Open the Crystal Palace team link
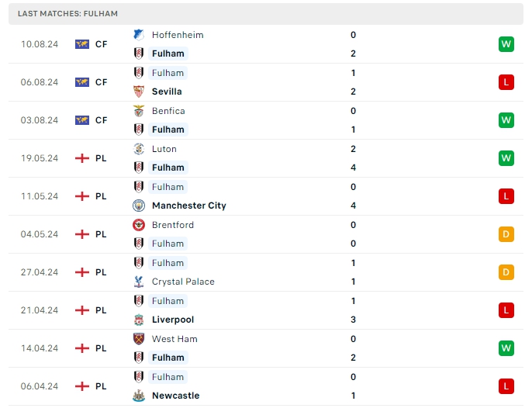Viewport: 532px width, 408px height. [183, 282]
